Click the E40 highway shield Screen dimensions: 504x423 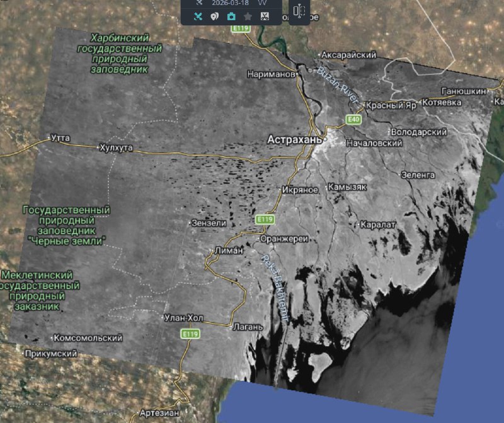[x=353, y=119]
